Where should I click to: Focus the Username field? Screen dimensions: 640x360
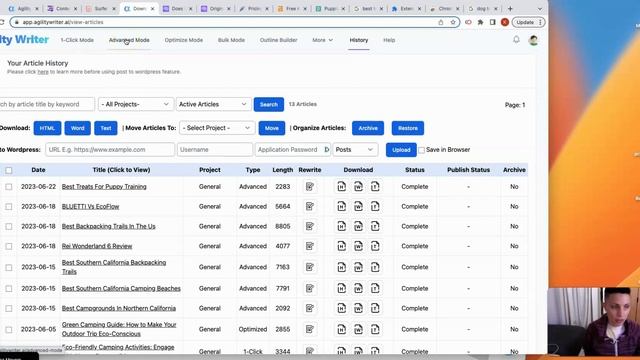pyautogui.click(x=215, y=149)
